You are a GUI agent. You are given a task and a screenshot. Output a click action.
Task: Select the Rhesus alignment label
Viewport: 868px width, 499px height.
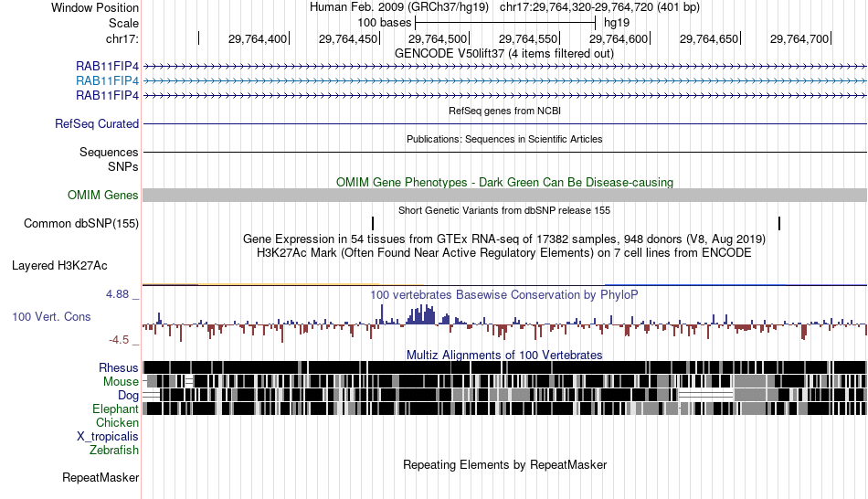[x=119, y=367]
